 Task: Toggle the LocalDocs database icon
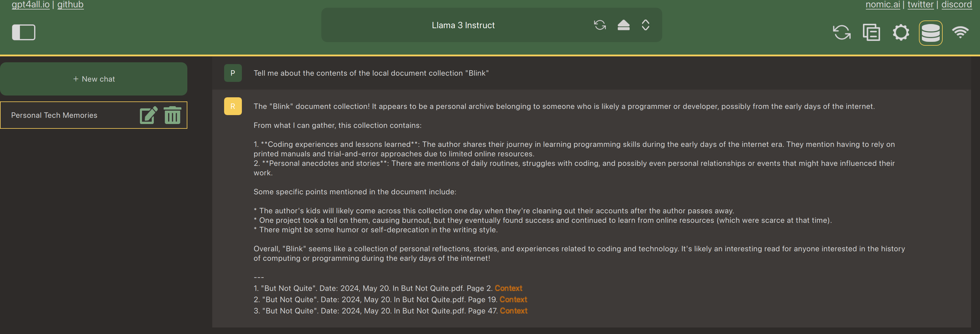[930, 33]
